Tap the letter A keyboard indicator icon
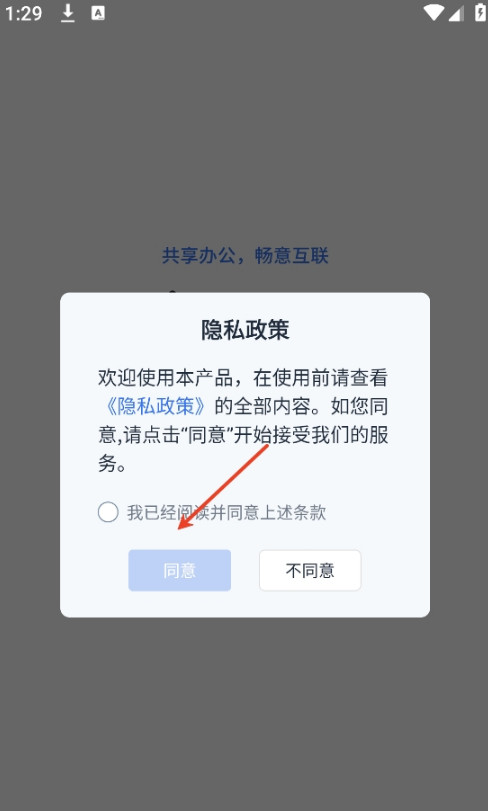The image size is (488, 811). coord(98,13)
